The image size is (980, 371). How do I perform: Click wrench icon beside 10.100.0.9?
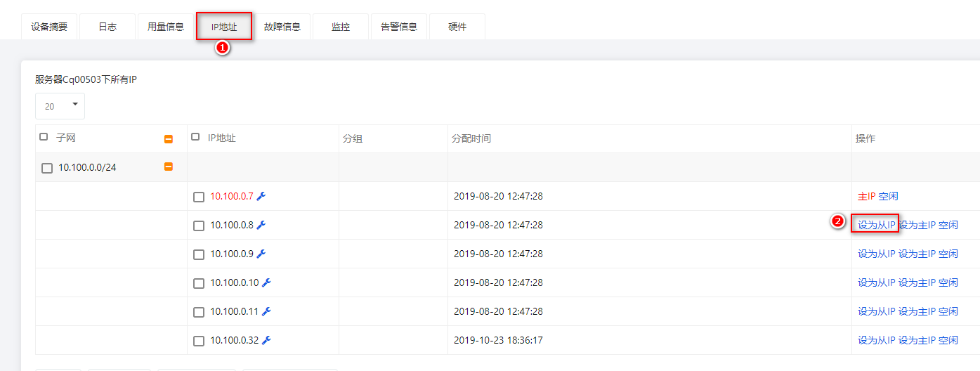click(x=261, y=254)
